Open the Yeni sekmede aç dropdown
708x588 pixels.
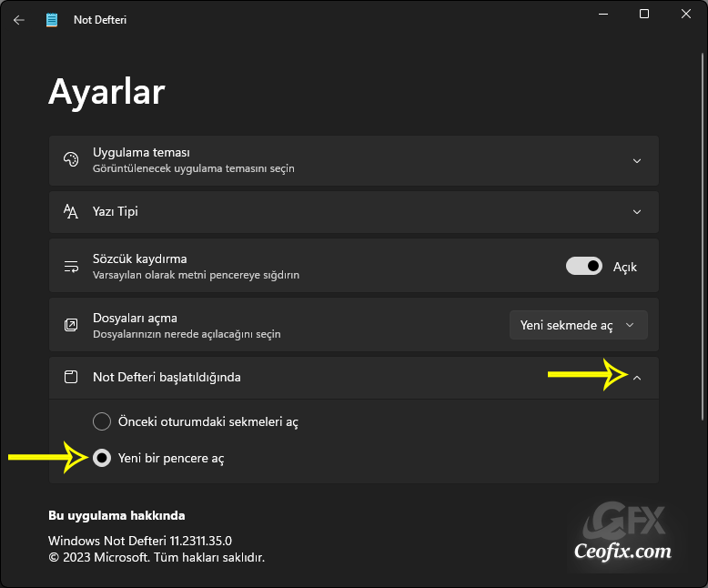(579, 325)
